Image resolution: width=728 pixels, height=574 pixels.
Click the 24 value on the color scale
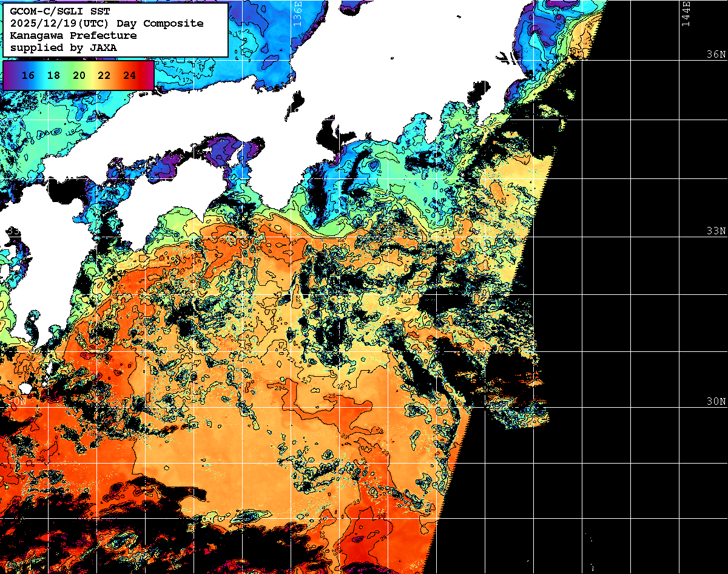click(129, 76)
